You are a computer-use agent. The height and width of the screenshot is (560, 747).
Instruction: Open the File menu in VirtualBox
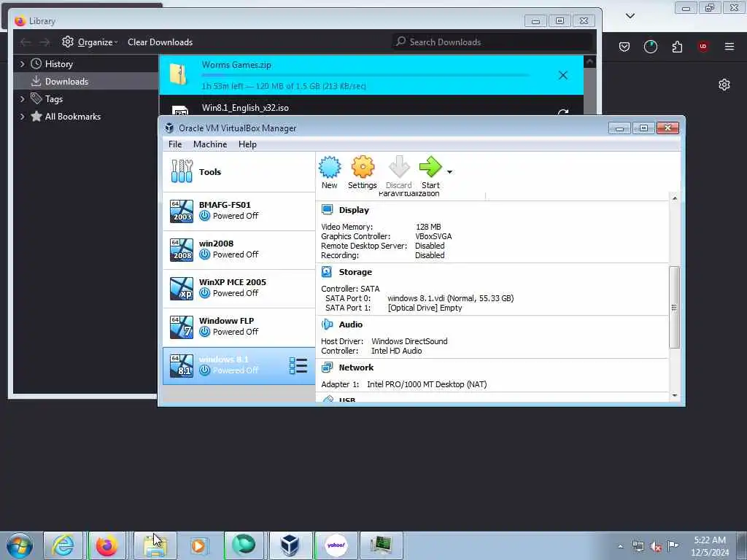(175, 144)
